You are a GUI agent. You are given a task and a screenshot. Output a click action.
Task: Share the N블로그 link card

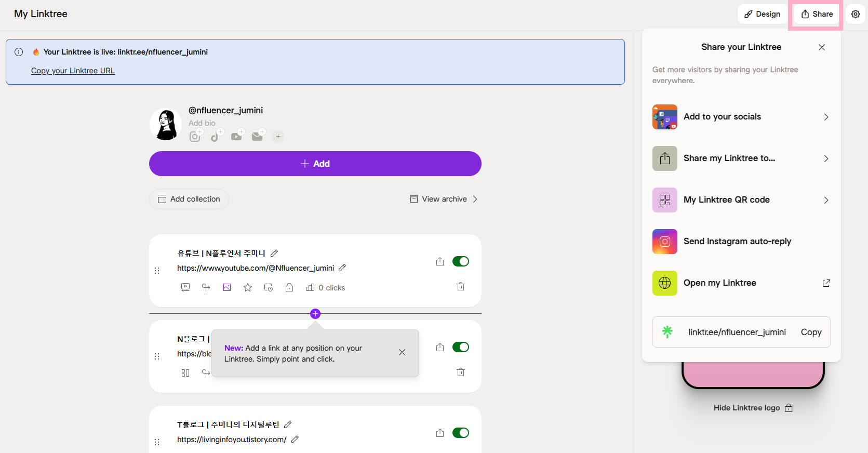tap(440, 347)
